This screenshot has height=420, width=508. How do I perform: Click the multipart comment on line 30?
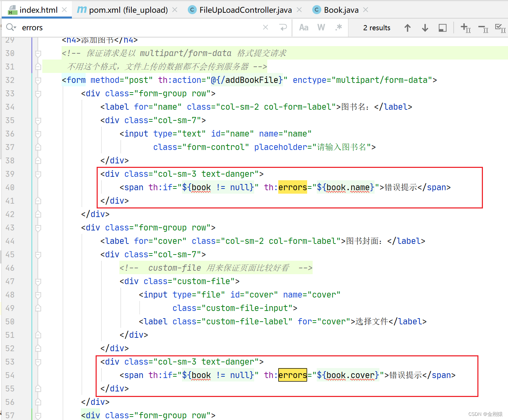coord(174,53)
